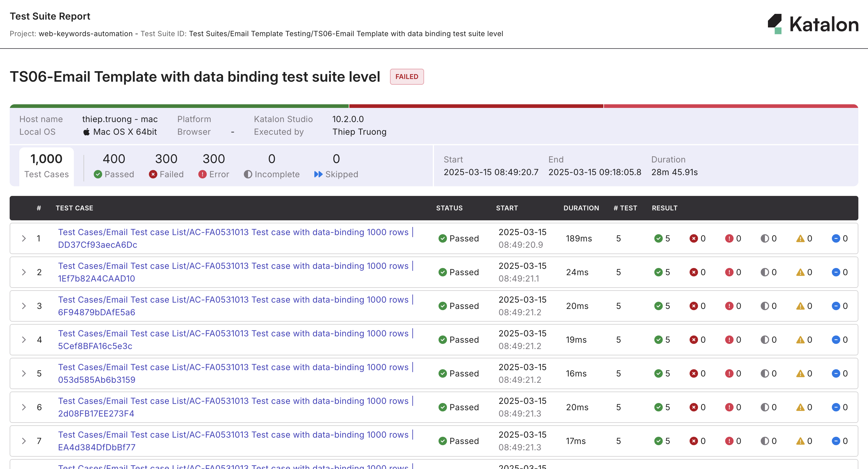Click the FAILED status badge

tap(407, 77)
